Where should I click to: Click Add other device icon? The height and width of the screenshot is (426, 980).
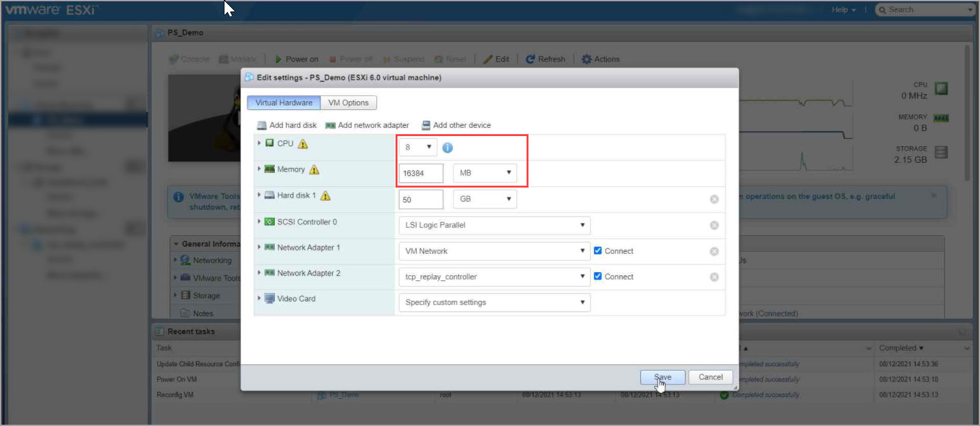[x=426, y=125]
